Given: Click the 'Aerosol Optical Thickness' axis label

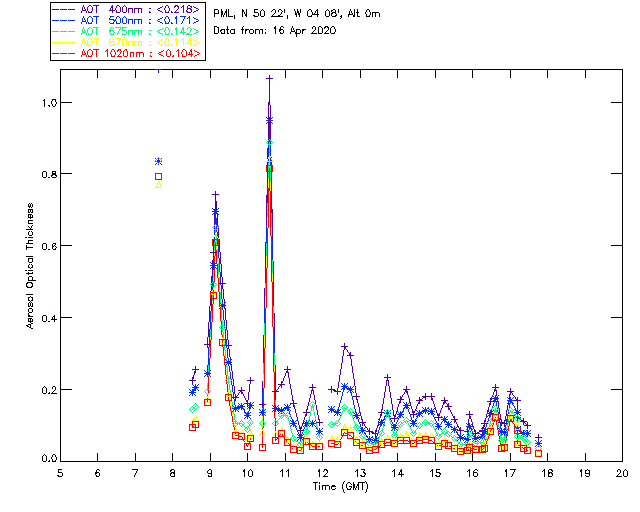Looking at the screenshot, I should tap(30, 266).
